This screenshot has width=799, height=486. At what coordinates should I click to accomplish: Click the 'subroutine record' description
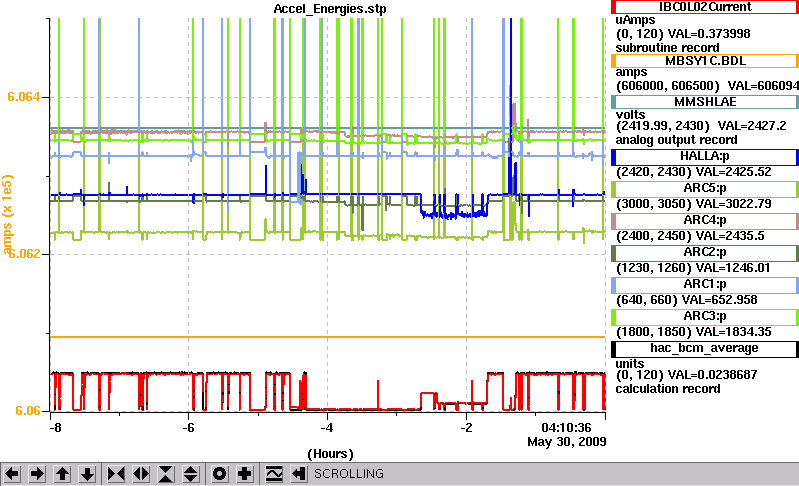click(x=668, y=48)
